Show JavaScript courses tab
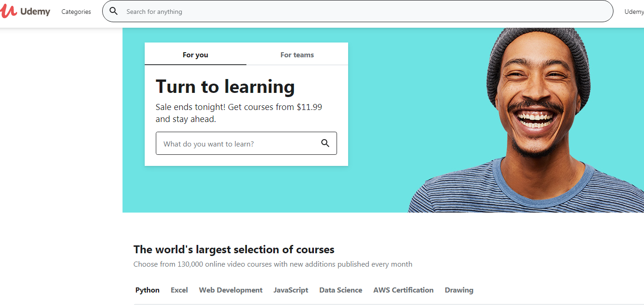This screenshot has height=305, width=644. click(x=291, y=290)
